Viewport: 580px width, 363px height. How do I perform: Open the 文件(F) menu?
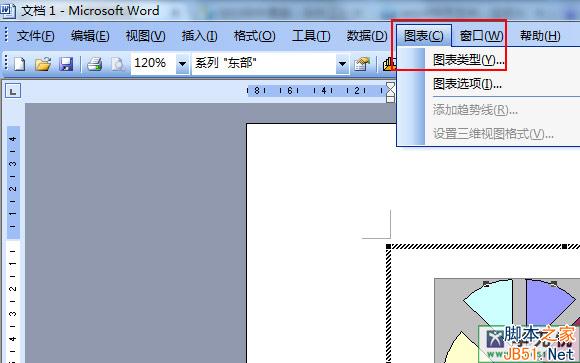pyautogui.click(x=36, y=36)
